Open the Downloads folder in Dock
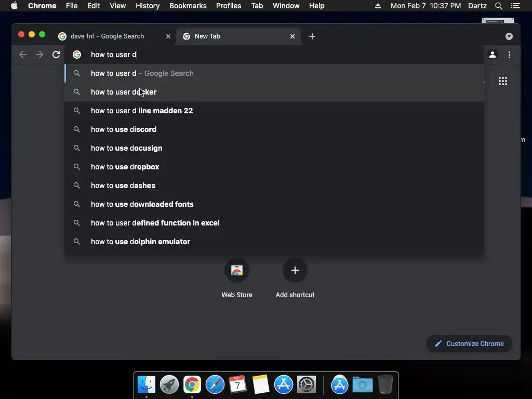532x399 pixels. click(x=362, y=385)
